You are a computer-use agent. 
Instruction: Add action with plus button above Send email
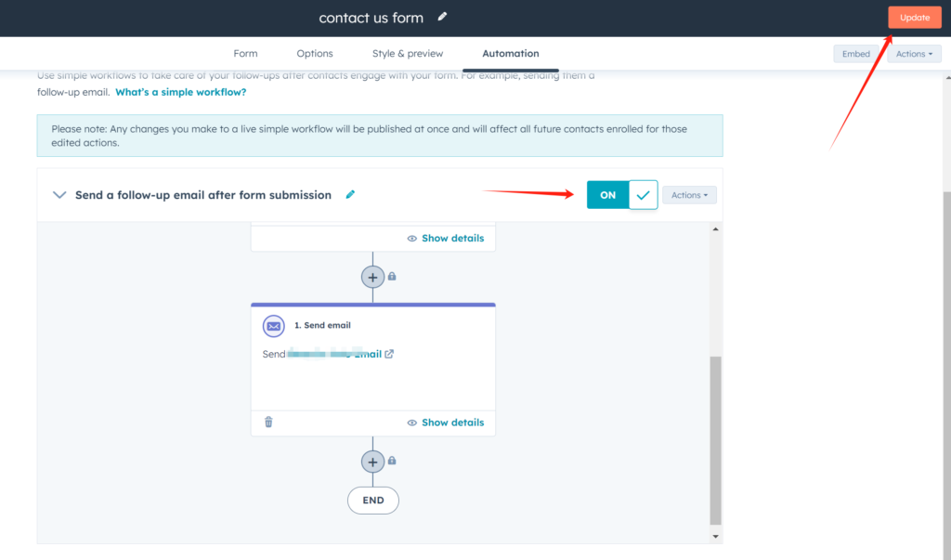tap(372, 277)
